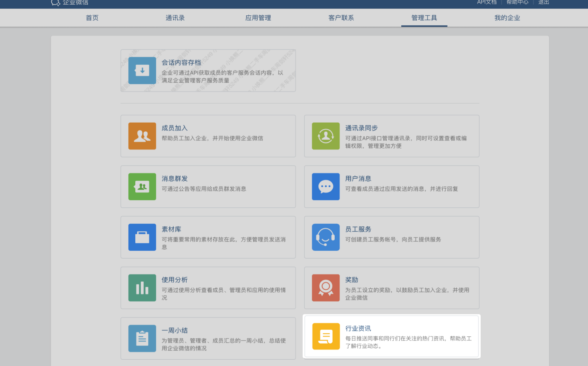Click the green 消息群发 icon
The height and width of the screenshot is (366, 588).
coord(142,187)
